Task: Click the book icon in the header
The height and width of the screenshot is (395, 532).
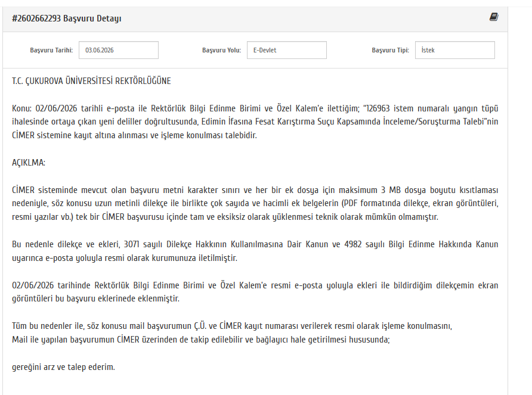Action: (x=494, y=17)
